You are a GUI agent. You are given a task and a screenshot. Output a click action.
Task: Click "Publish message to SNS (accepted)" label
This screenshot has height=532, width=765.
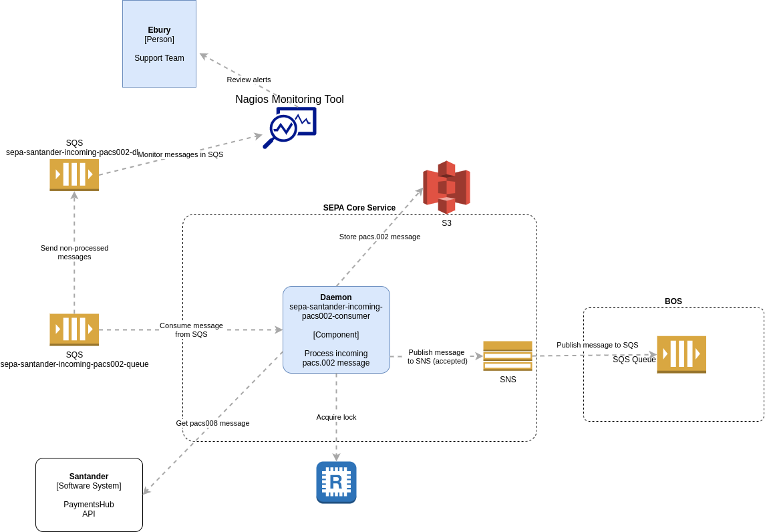[437, 357]
